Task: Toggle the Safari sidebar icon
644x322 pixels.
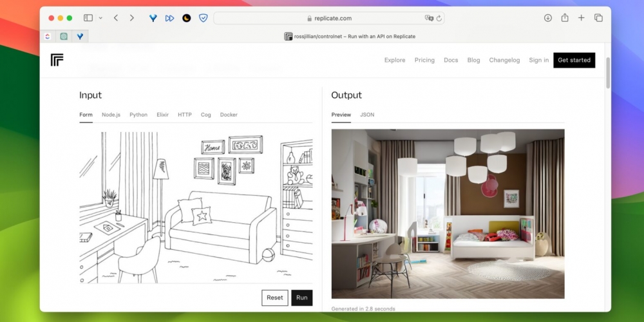Action: tap(88, 18)
